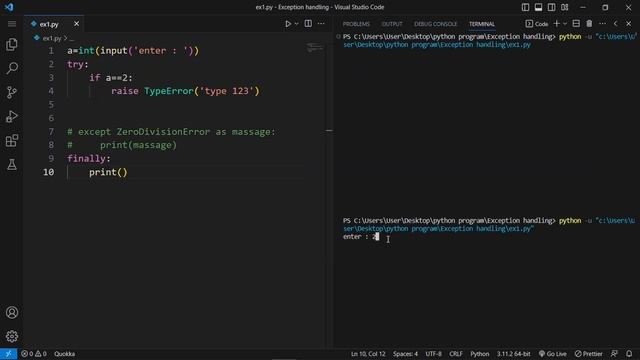Image resolution: width=640 pixels, height=360 pixels.
Task: Open editor More Actions ellipsis
Action: coord(321,24)
